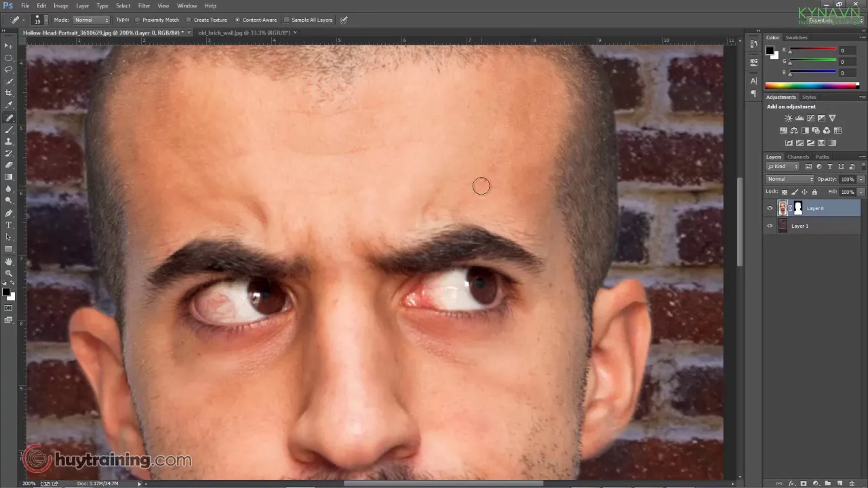Screen dimensions: 868x488
Task: Select the Rectangle shape tool
Action: (x=9, y=249)
